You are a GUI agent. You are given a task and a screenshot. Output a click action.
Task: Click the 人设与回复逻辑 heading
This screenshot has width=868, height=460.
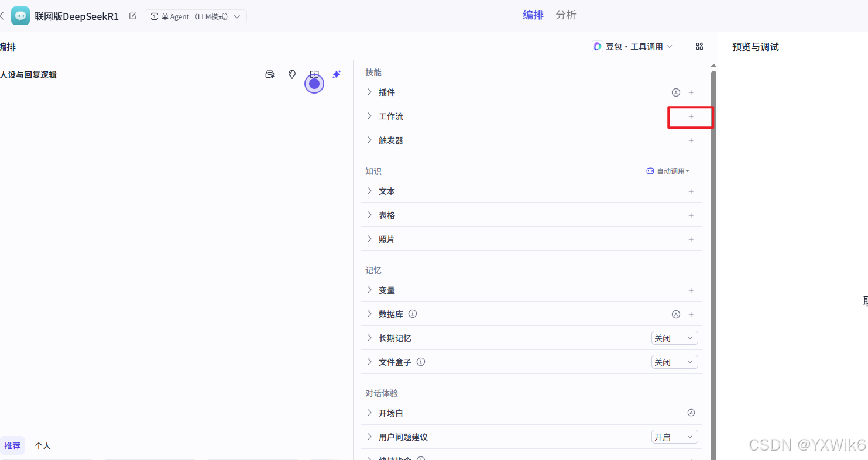click(x=28, y=75)
